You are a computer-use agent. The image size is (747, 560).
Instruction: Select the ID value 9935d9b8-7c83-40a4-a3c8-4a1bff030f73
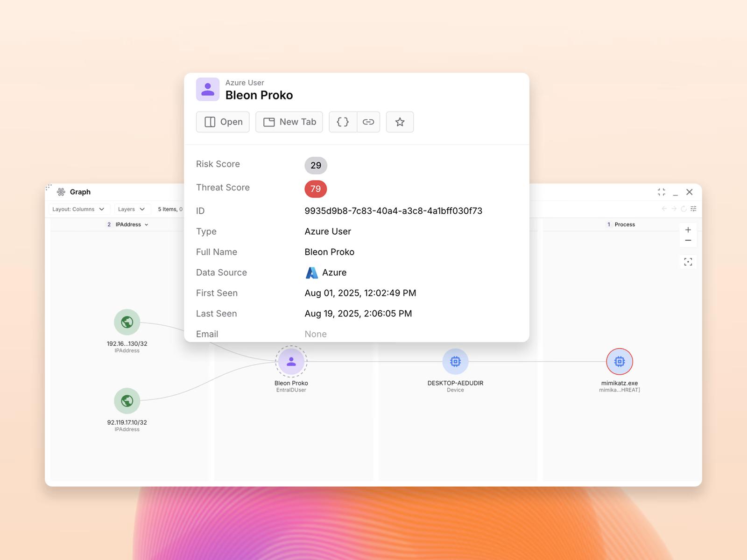pyautogui.click(x=393, y=211)
